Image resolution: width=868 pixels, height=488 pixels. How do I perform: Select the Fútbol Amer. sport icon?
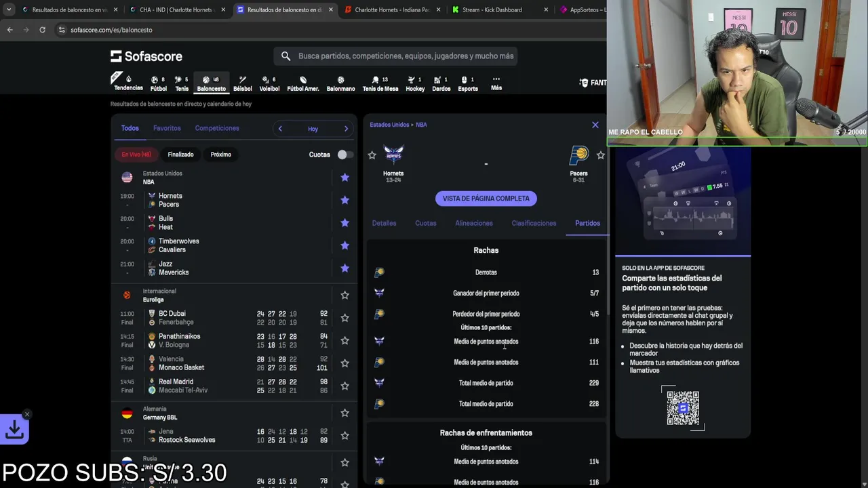click(x=302, y=83)
